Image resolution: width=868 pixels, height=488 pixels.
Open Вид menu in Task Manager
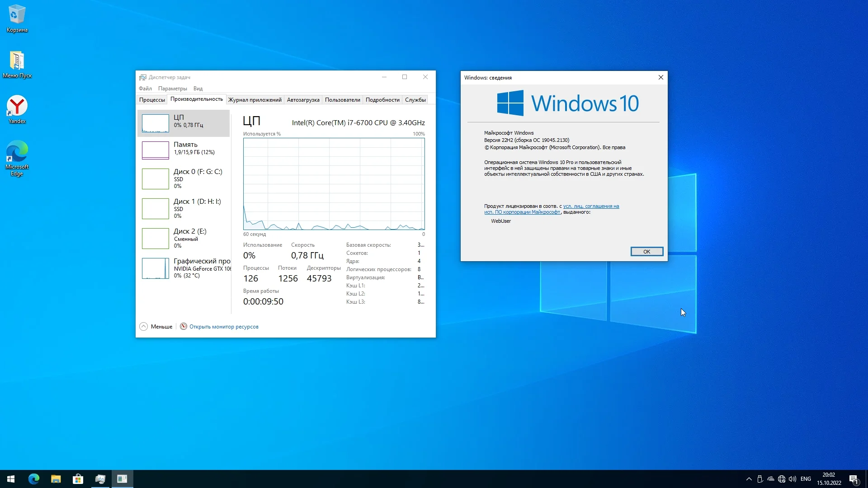198,89
